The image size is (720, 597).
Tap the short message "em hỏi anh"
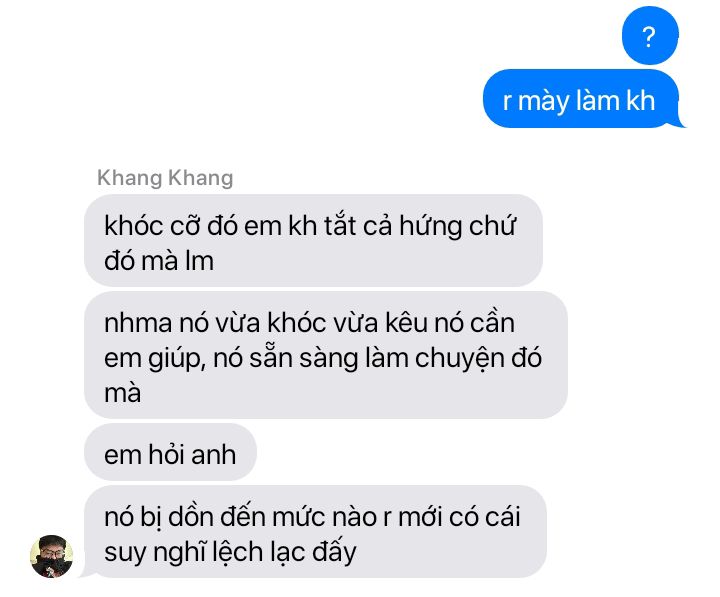pos(170,452)
